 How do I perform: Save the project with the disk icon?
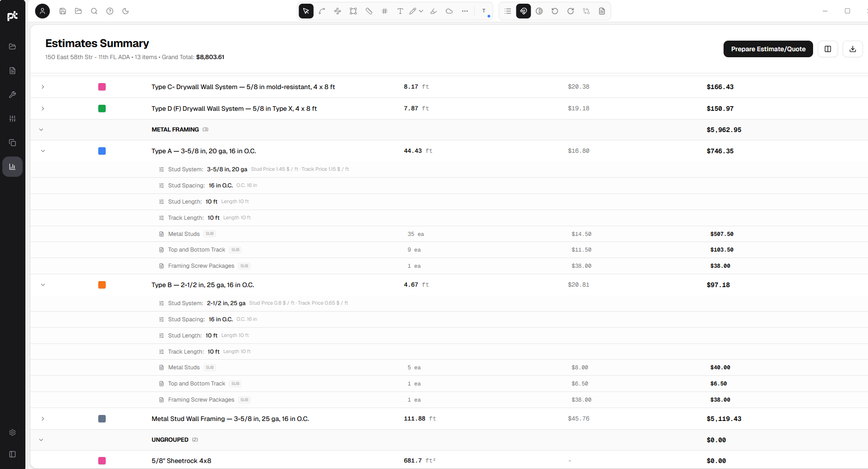tap(63, 11)
